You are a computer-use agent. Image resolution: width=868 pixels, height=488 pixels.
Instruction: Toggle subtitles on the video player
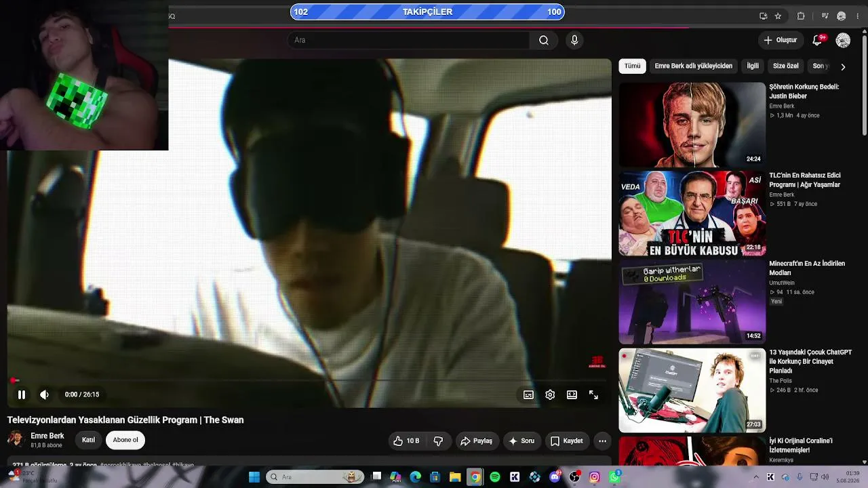tap(528, 394)
